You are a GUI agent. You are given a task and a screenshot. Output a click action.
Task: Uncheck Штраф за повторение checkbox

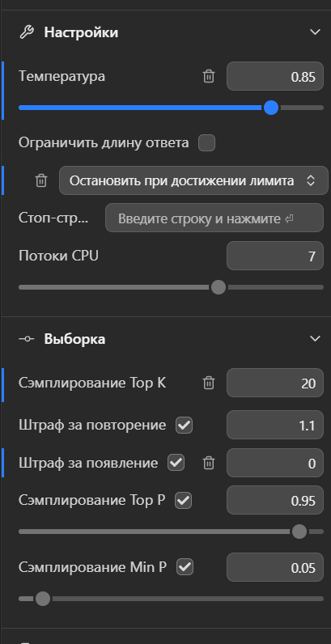point(184,426)
